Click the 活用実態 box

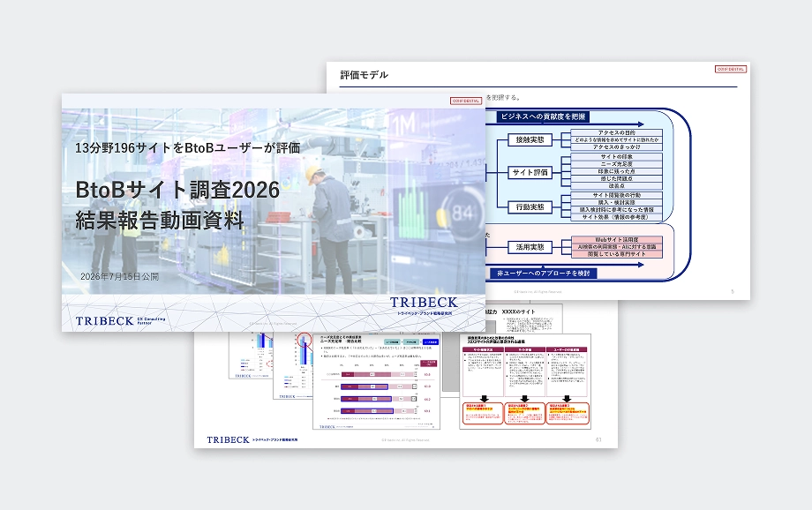530,247
